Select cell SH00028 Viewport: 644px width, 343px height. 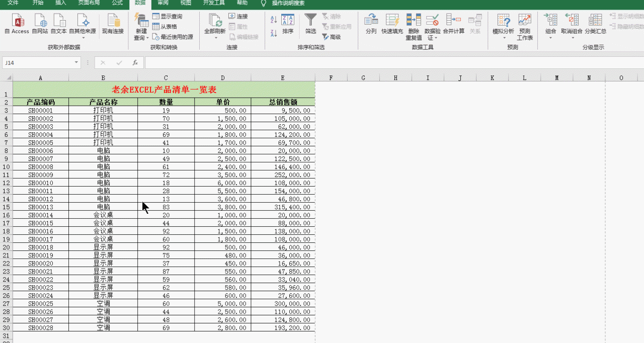click(x=41, y=327)
